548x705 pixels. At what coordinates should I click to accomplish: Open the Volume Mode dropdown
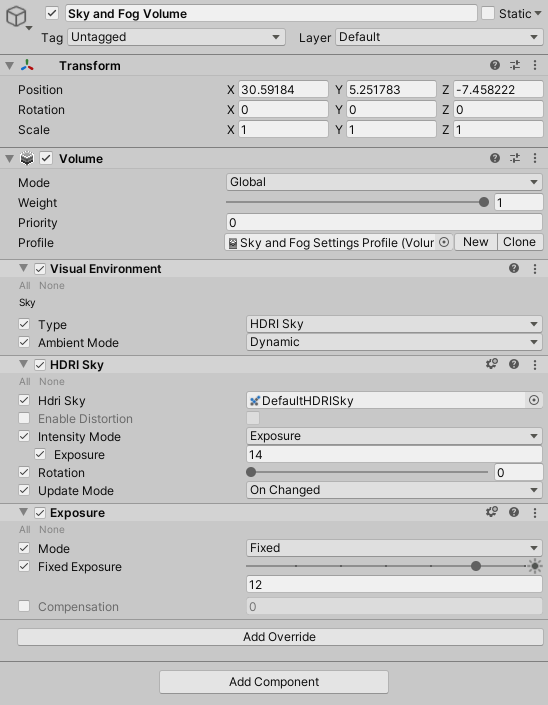click(x=384, y=182)
